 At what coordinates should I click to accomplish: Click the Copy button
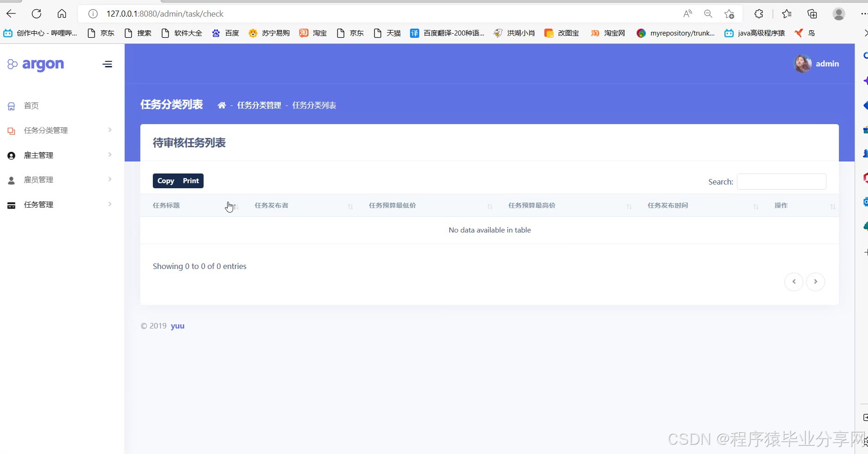pos(166,181)
